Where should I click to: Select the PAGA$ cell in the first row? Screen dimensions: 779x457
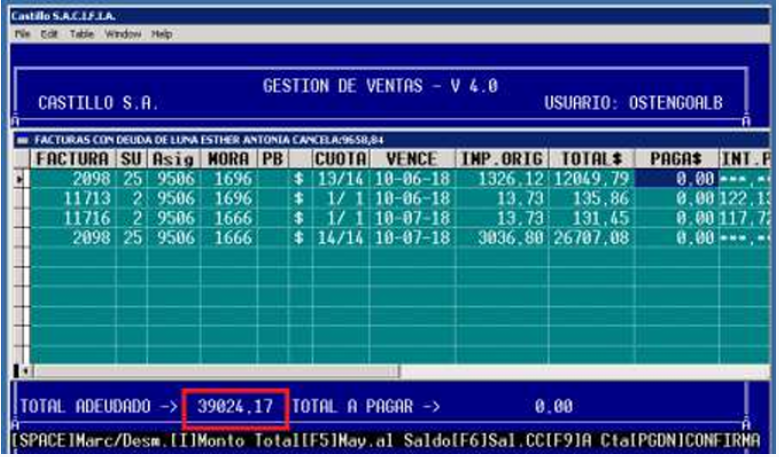click(x=676, y=178)
